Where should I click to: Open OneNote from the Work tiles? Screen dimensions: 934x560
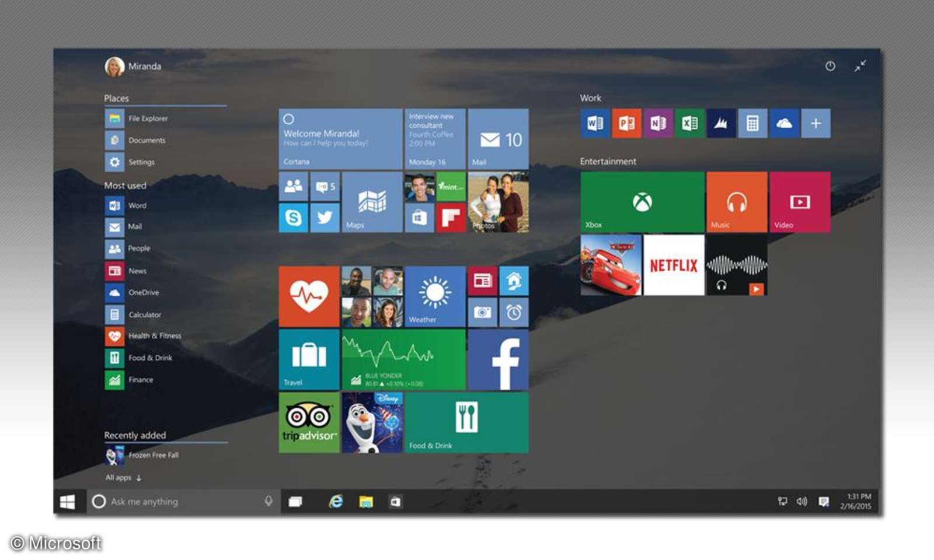click(658, 123)
